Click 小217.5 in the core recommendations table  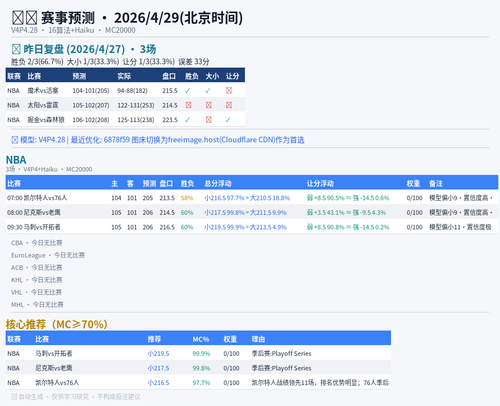pos(158,368)
